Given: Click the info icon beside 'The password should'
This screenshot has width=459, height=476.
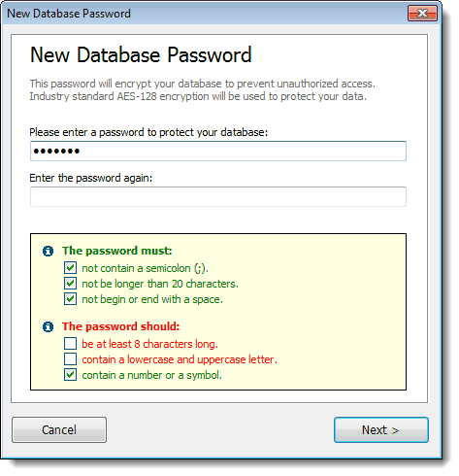Looking at the screenshot, I should [x=48, y=326].
